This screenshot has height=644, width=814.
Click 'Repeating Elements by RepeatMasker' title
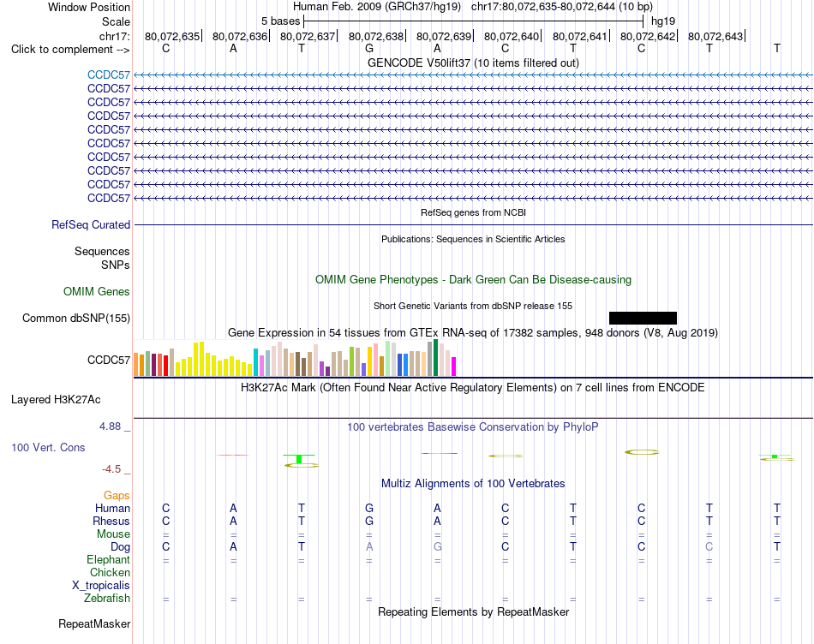[474, 611]
